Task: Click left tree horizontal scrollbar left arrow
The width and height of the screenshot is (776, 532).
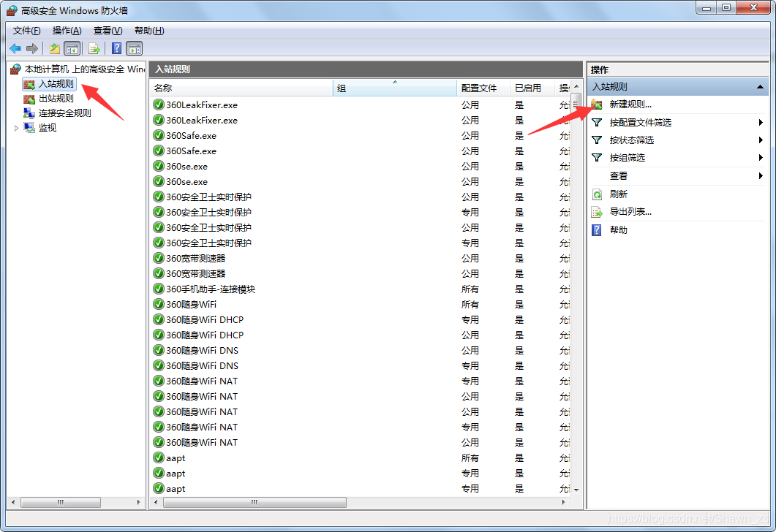Action: click(13, 502)
